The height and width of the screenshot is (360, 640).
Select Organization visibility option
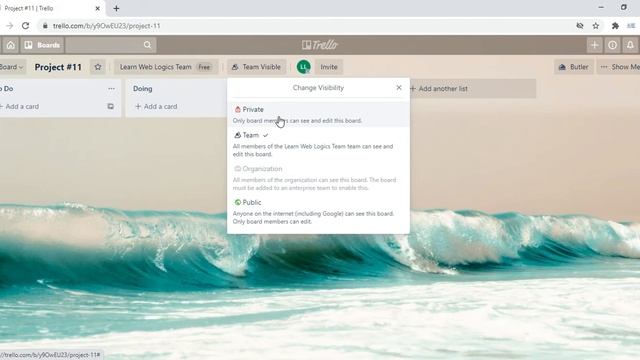point(318,178)
